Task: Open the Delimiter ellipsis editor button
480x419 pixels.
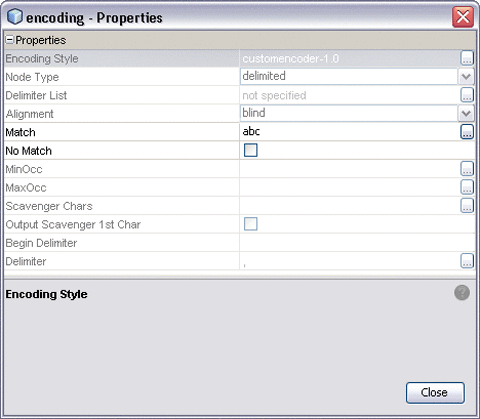Action: (x=467, y=261)
